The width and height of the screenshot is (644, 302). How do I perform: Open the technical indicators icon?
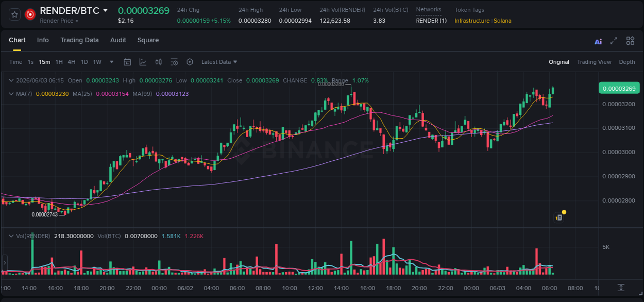coord(143,62)
